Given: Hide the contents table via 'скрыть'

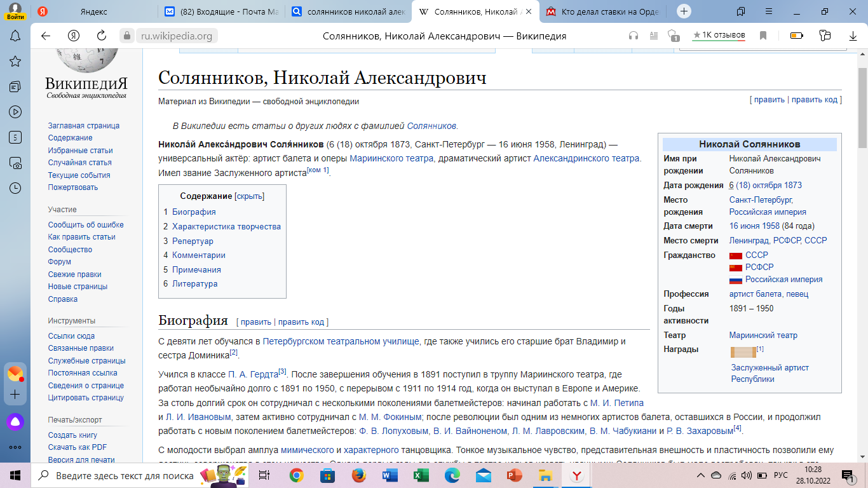Looking at the screenshot, I should coord(250,196).
